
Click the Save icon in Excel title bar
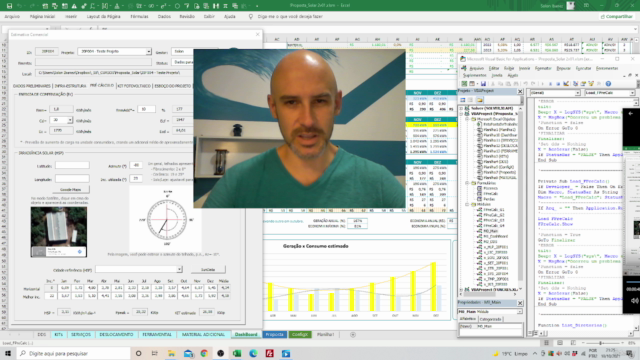pyautogui.click(x=9, y=6)
